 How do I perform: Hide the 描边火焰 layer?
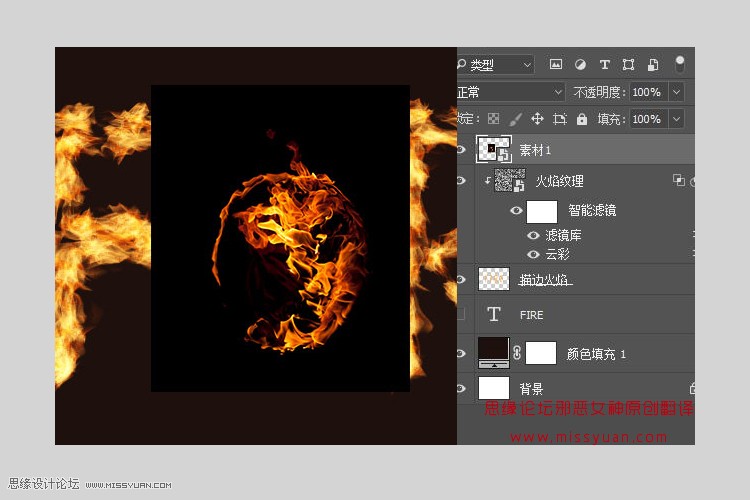461,279
